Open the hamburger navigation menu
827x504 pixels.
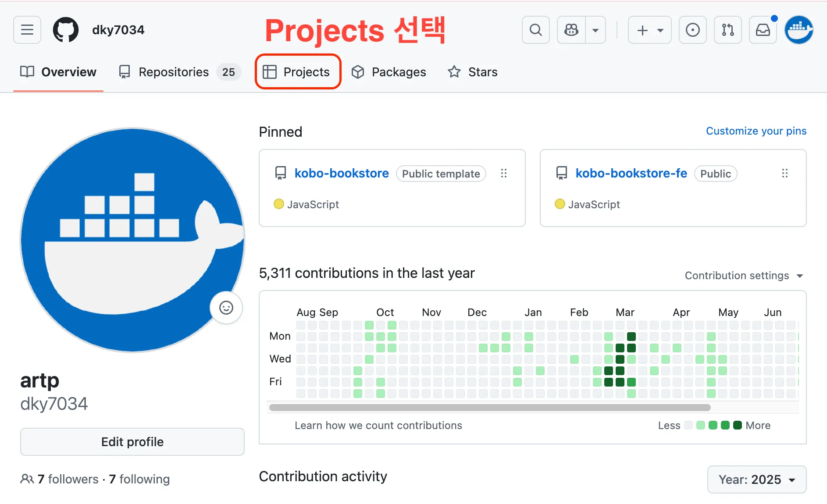pos(27,30)
